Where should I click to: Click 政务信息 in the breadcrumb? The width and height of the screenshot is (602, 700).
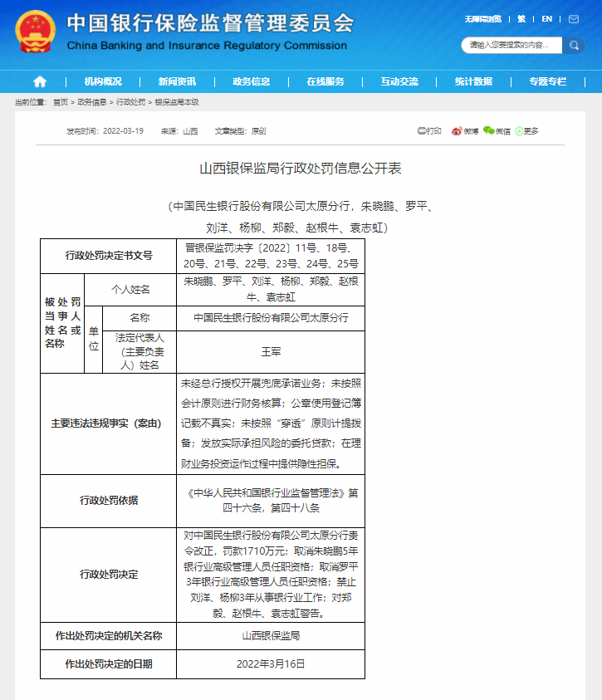(x=92, y=102)
